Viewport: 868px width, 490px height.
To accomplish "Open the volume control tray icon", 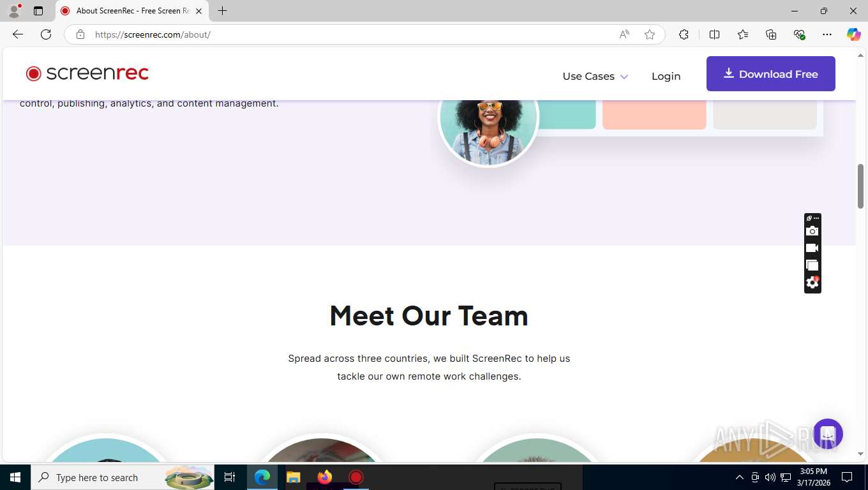I will click(x=770, y=477).
